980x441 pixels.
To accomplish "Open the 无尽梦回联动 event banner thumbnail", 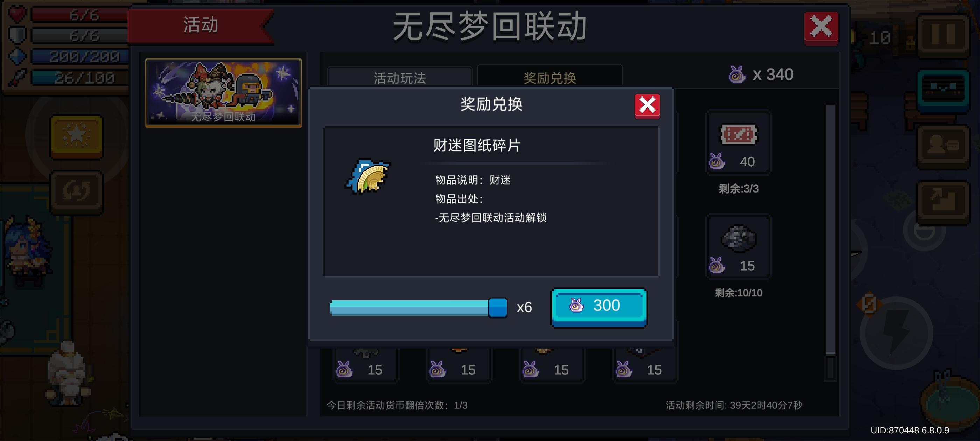I will click(x=223, y=92).
